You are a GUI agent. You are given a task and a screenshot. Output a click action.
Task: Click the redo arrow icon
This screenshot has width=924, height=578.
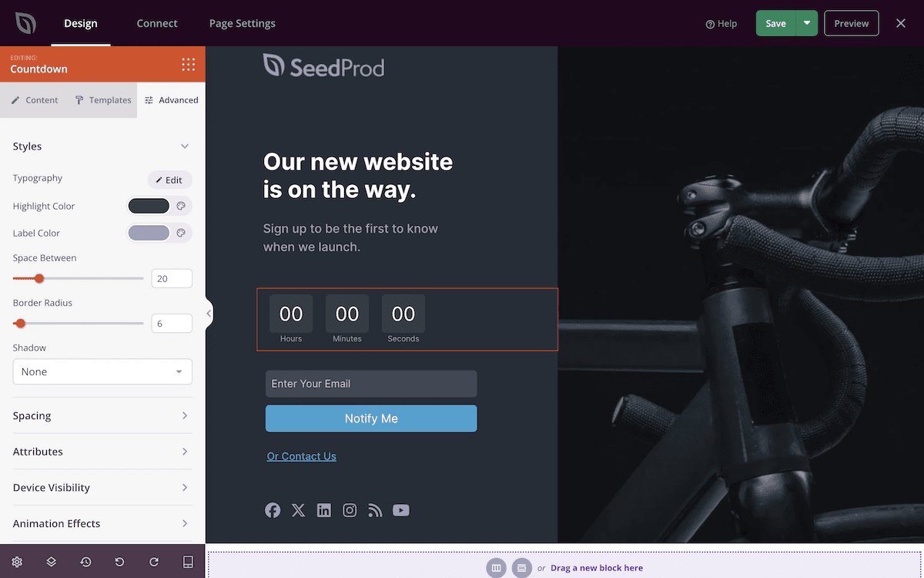(x=154, y=562)
